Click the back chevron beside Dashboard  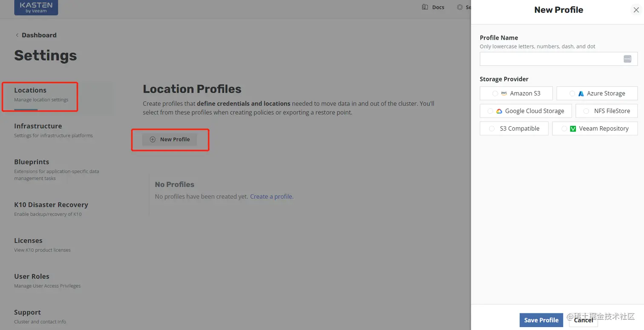click(x=17, y=35)
